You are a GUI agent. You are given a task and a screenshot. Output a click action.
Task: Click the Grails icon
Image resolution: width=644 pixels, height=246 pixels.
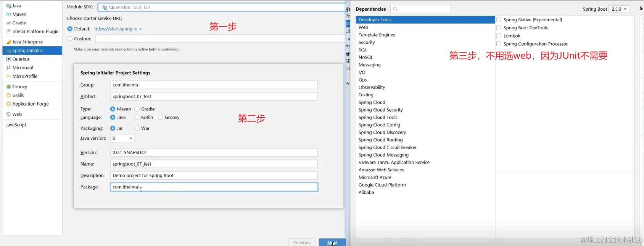tap(8, 95)
